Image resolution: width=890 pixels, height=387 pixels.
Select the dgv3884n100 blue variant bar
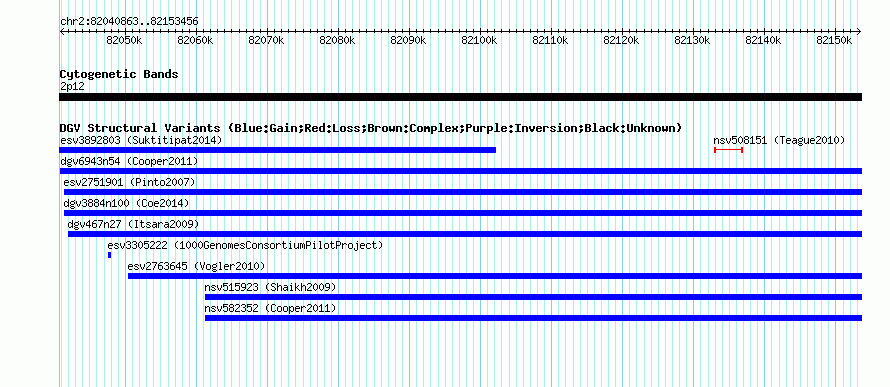point(463,213)
